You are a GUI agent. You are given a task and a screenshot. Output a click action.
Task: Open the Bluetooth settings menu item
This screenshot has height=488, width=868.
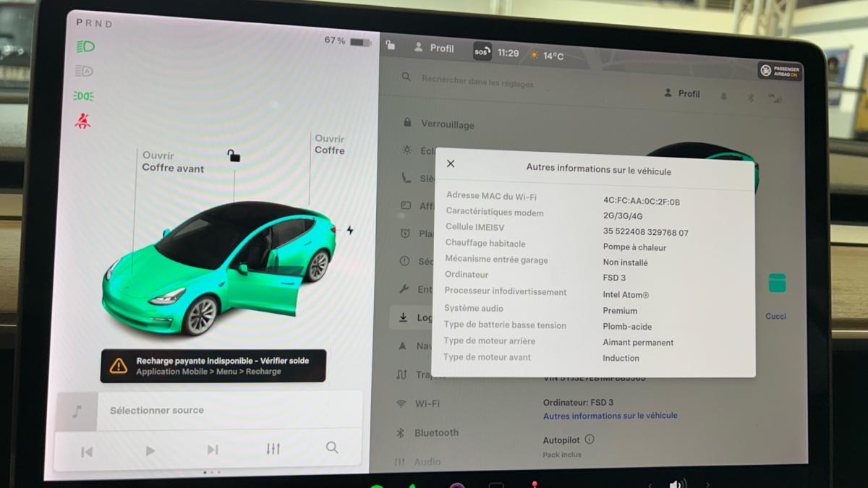[x=436, y=432]
